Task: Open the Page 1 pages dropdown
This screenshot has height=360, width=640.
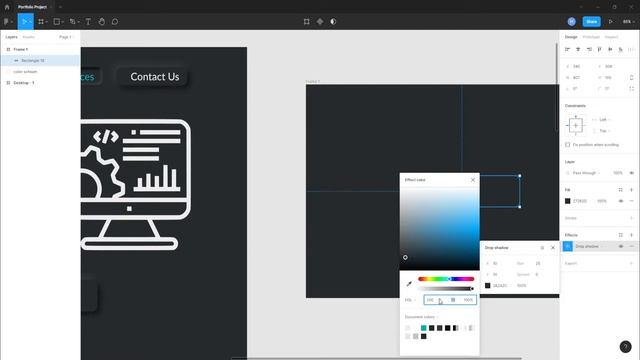Action: pos(67,37)
